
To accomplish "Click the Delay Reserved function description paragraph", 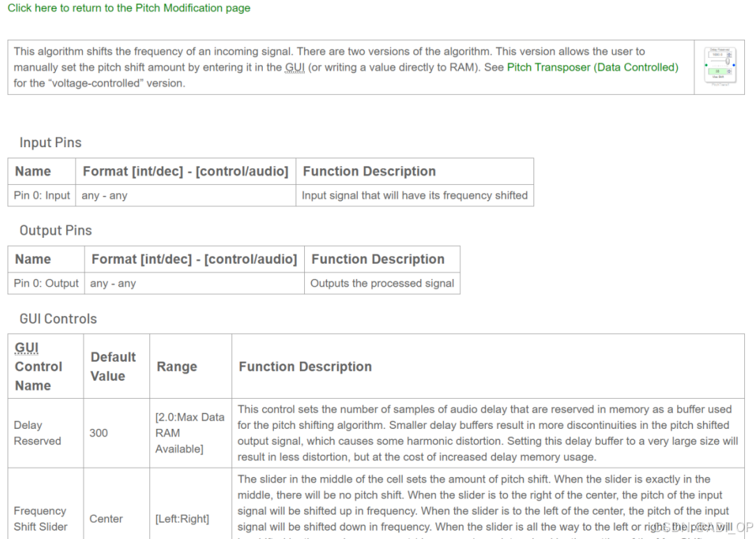I will point(488,433).
